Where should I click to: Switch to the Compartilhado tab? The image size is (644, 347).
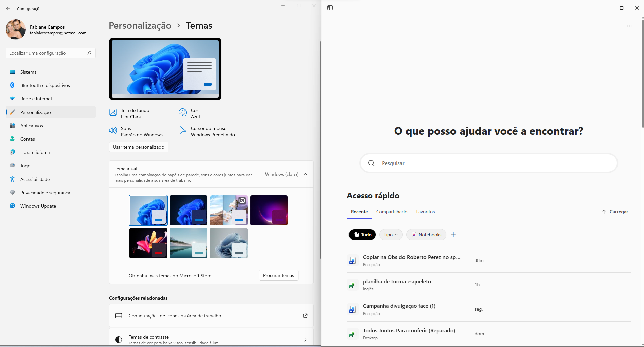coord(392,212)
